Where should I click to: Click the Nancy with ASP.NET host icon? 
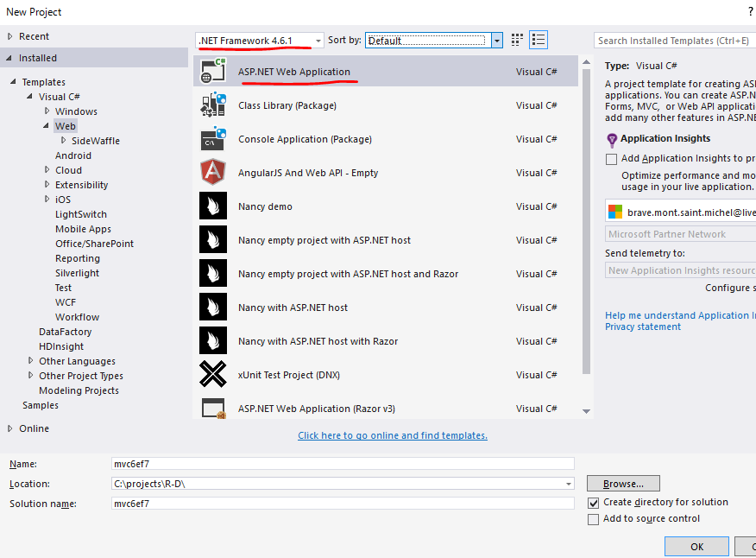(213, 307)
